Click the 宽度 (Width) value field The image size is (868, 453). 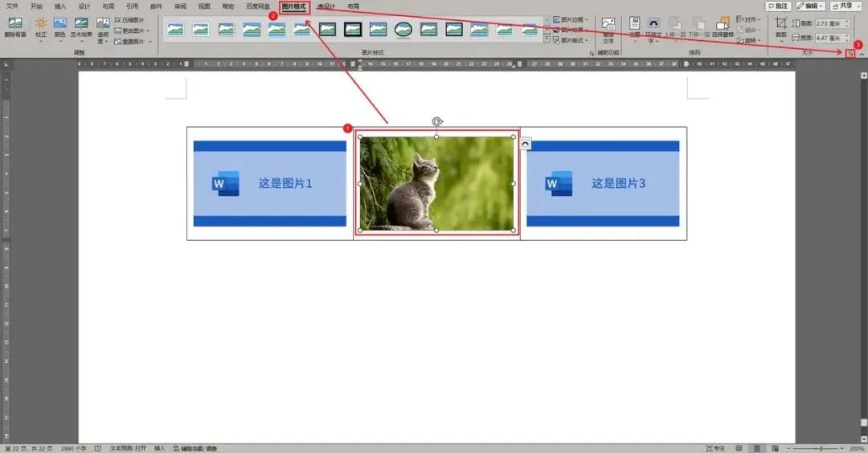(832, 39)
